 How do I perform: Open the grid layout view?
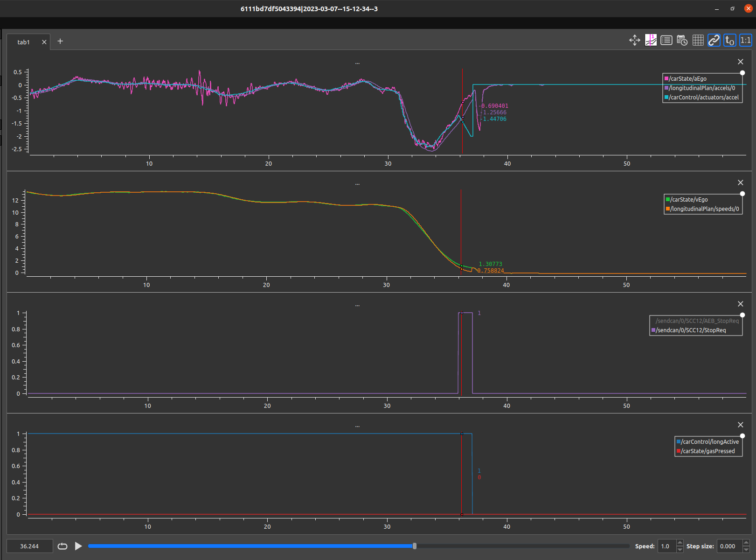[698, 40]
